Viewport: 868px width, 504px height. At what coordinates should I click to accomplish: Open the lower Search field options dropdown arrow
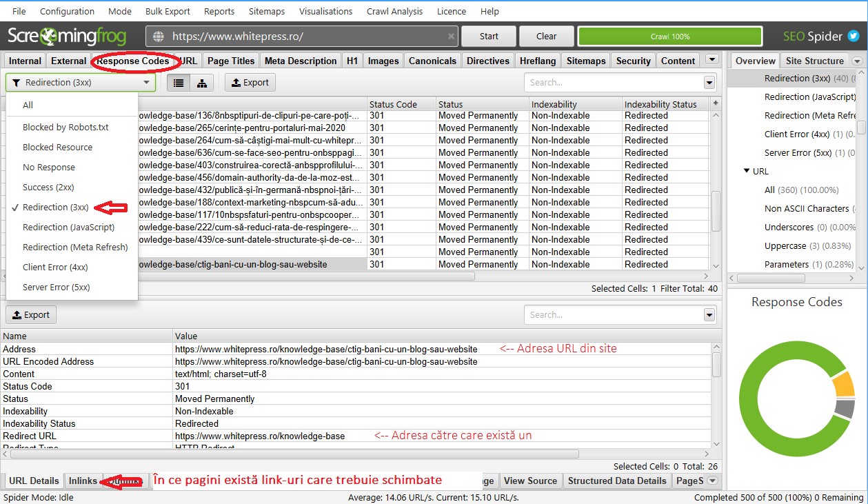[709, 315]
